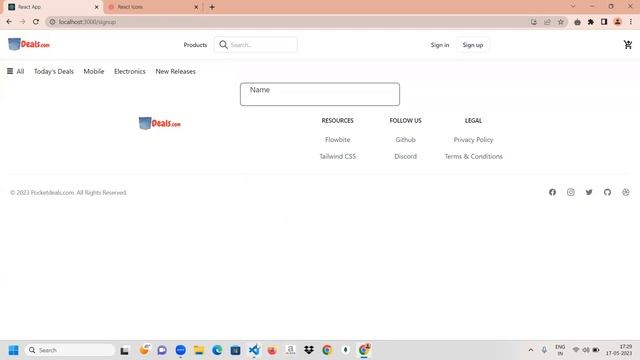This screenshot has width=640, height=360.
Task: Click the Pocketdeals.com copyright link
Action: click(x=53, y=192)
